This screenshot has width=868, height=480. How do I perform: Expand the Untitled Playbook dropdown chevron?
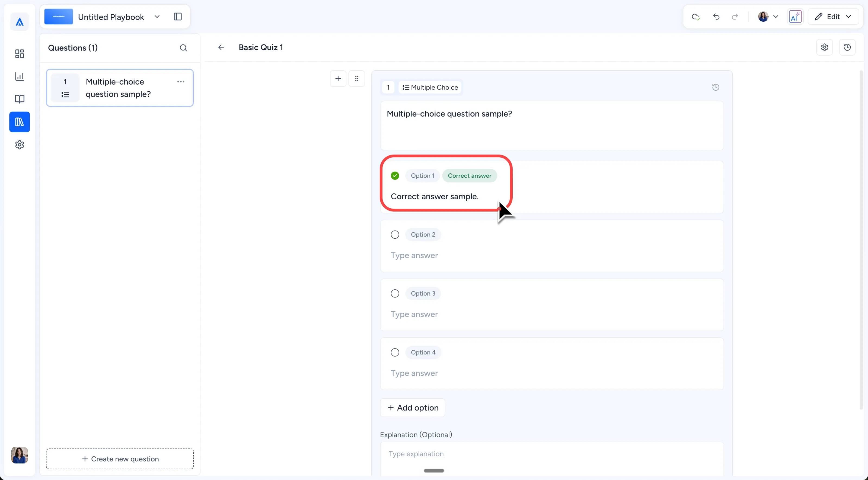point(157,17)
